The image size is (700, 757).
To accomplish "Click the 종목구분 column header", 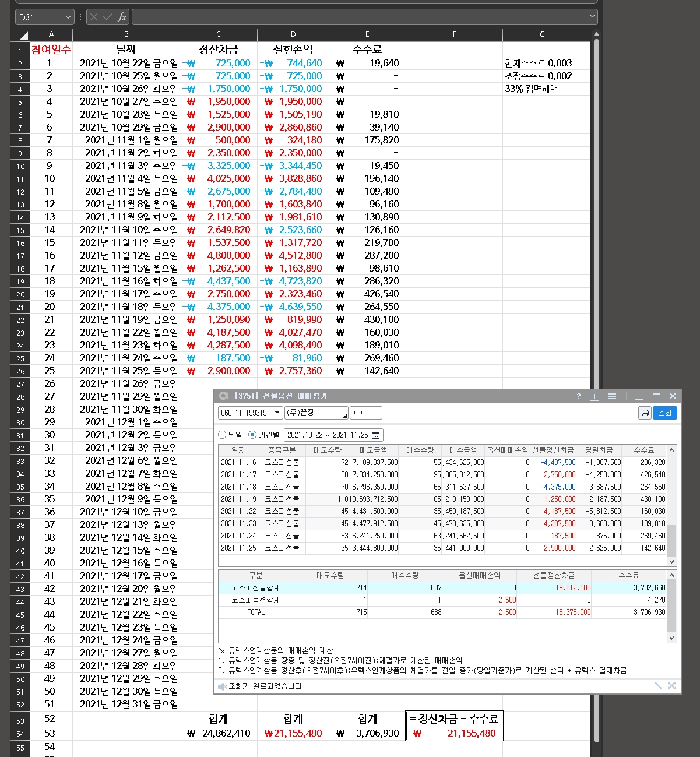I will coord(282,450).
